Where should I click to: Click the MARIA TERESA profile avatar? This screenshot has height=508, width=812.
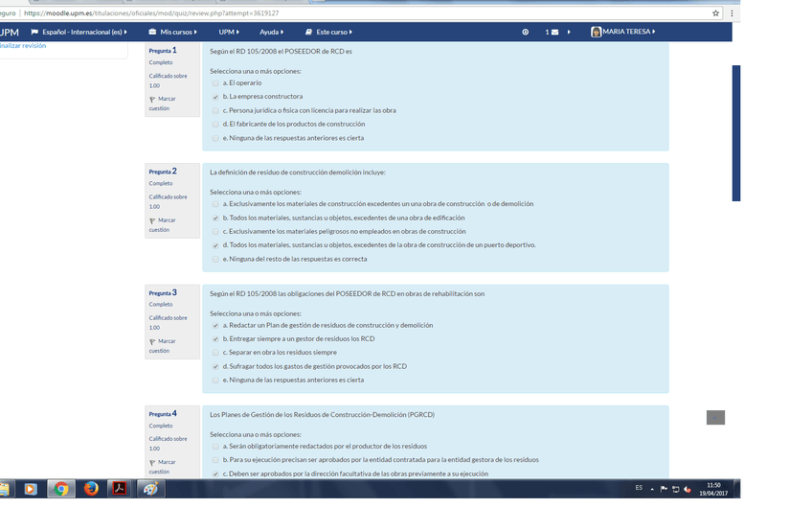[597, 33]
